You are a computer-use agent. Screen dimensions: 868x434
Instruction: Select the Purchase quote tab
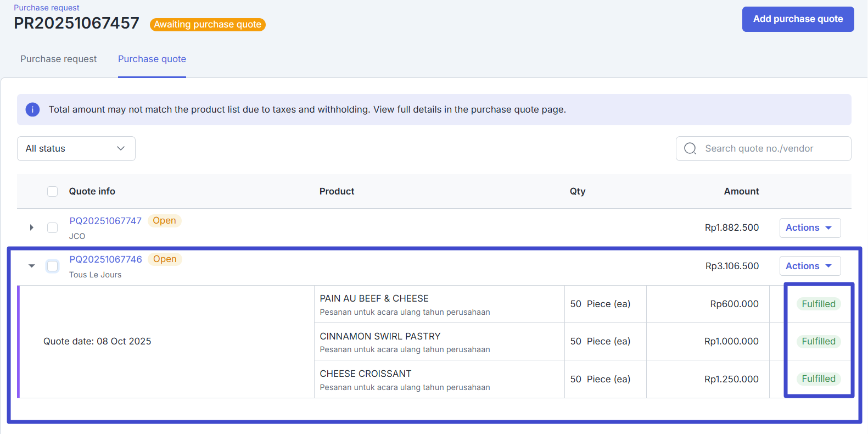(x=152, y=59)
